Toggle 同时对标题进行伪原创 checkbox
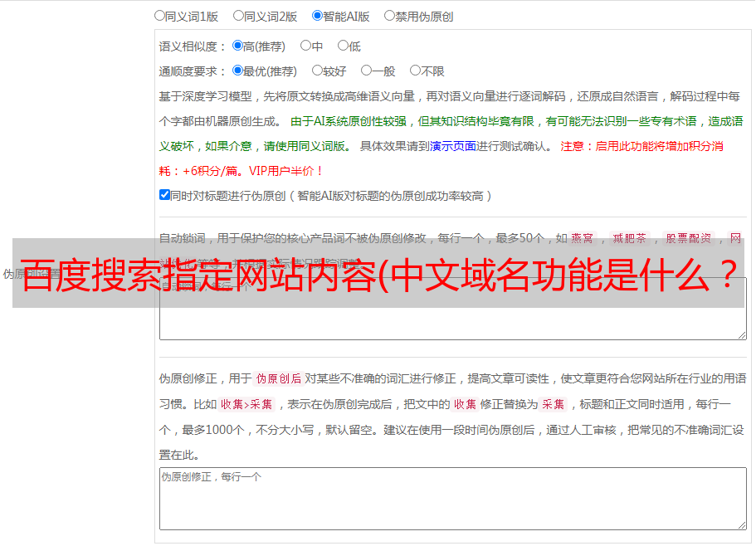 click(x=164, y=195)
